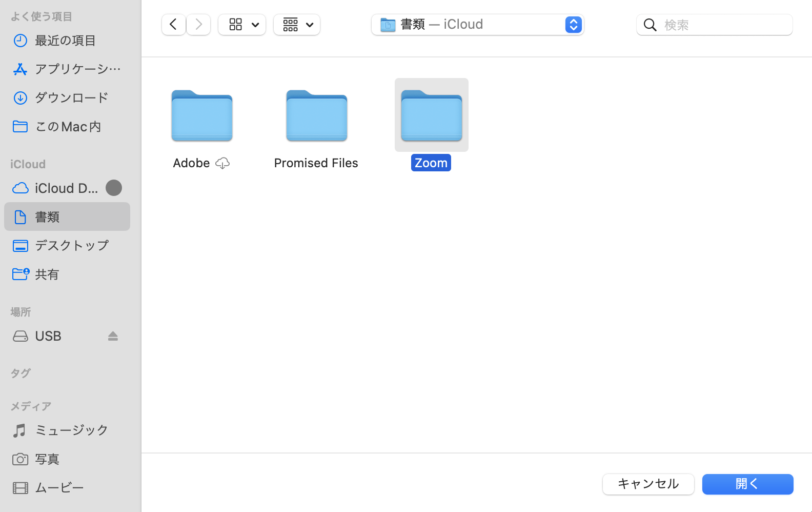Open the grouping options dropdown
This screenshot has width=812, height=512.
tap(297, 25)
